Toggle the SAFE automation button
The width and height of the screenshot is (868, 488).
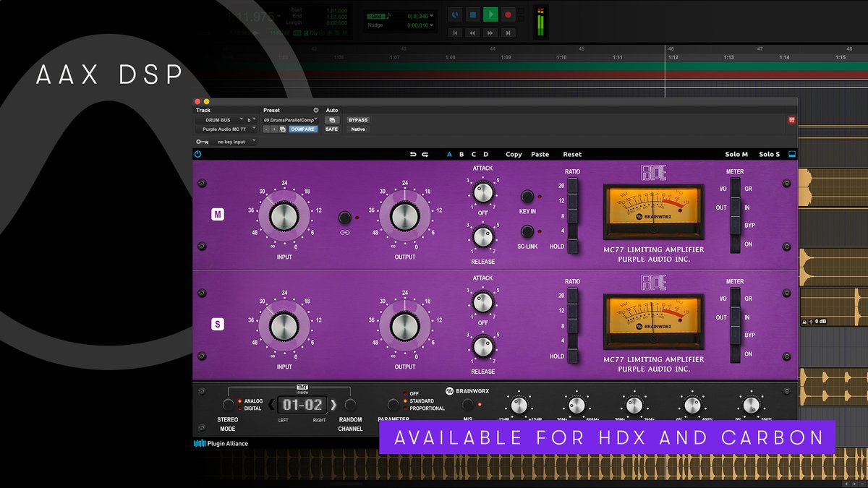coord(331,129)
